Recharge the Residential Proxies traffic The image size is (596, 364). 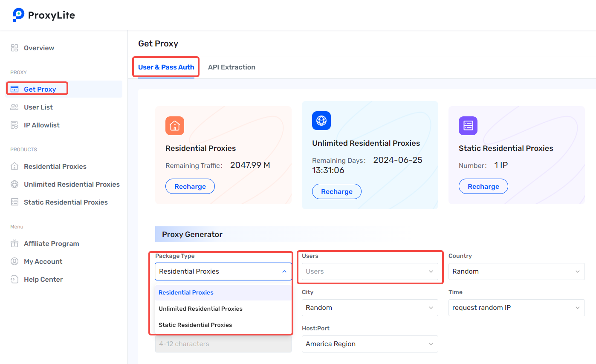tap(190, 186)
